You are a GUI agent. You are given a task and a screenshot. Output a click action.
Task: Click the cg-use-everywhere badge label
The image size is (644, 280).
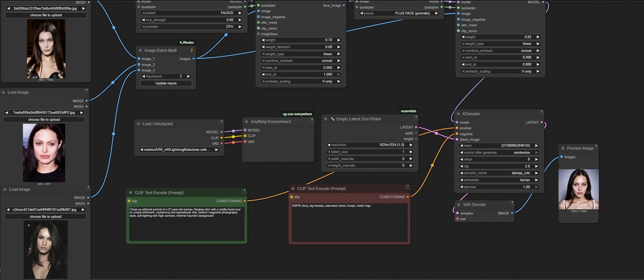(x=297, y=114)
